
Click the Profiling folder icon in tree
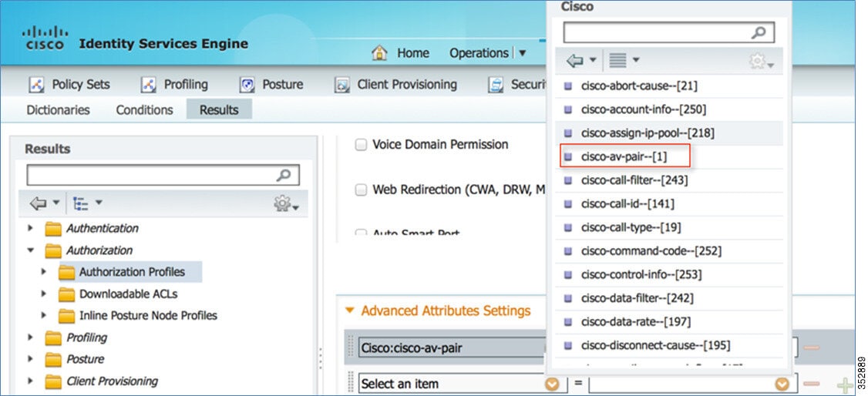[53, 338]
